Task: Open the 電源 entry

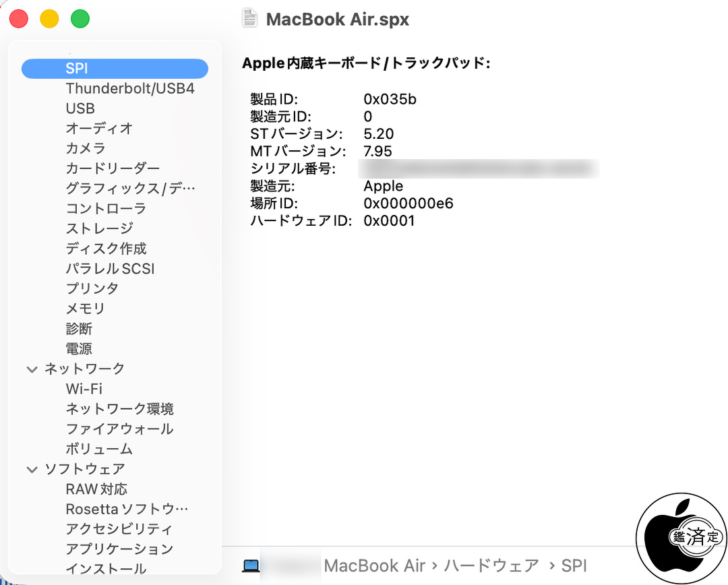Action: pyautogui.click(x=79, y=349)
